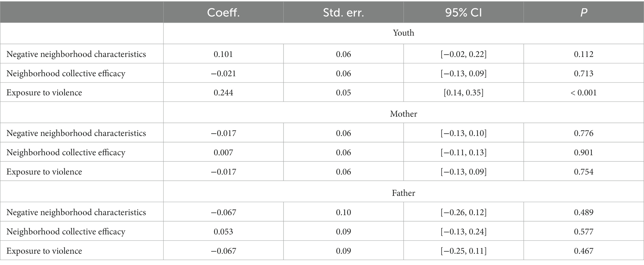Click the Father standard error 0.10

(x=343, y=212)
